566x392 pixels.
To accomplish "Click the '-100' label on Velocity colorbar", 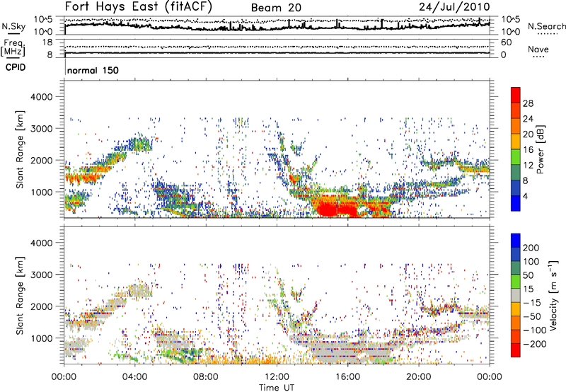I will [535, 330].
